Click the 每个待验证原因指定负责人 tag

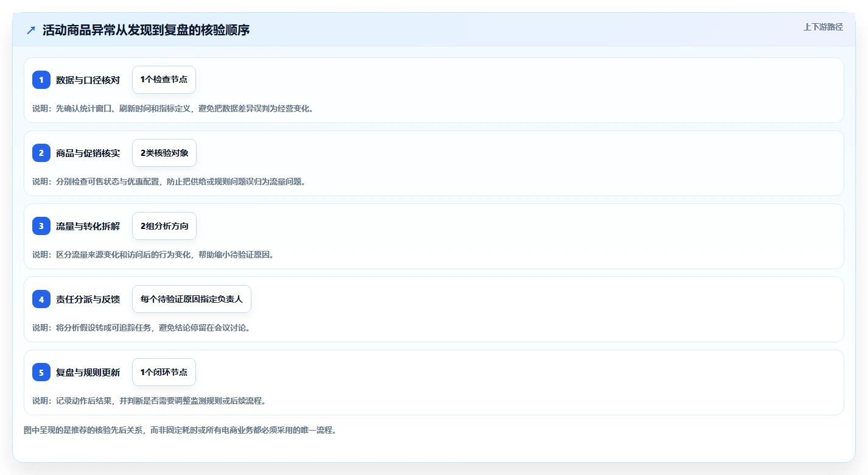click(x=192, y=299)
